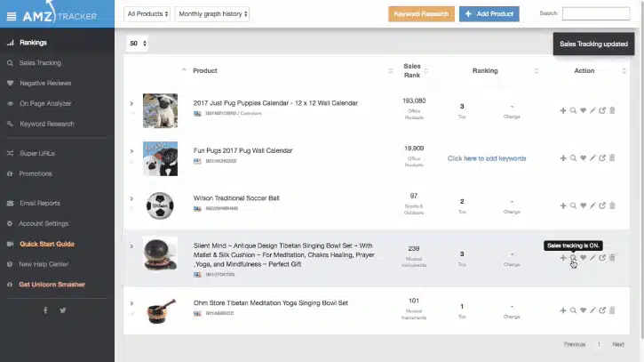Expand the Ohm Store Singing Bowl row
644x362 pixels.
tap(131, 303)
